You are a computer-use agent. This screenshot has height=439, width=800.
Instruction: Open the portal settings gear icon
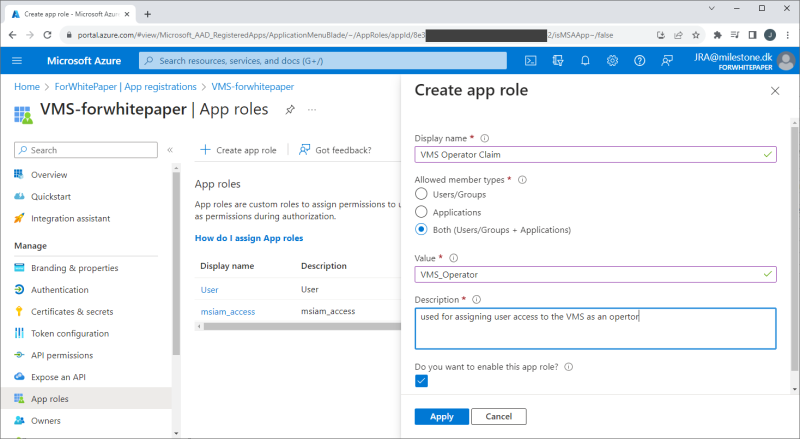coord(612,60)
